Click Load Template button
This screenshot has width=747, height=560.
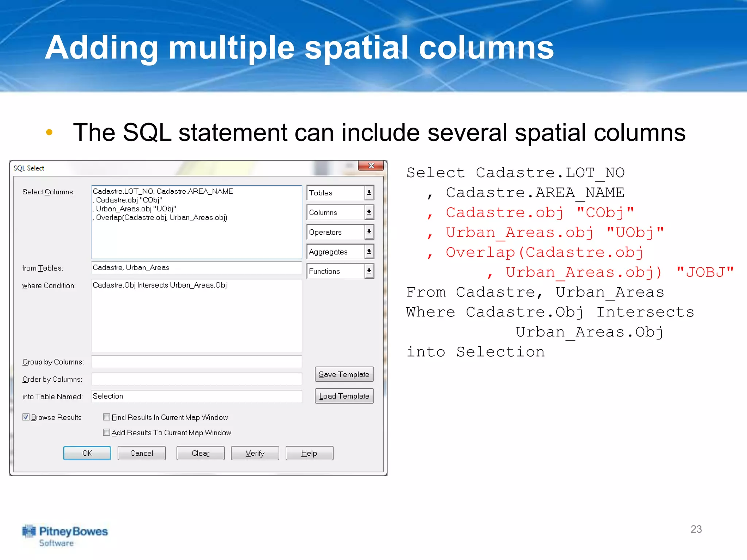point(344,396)
